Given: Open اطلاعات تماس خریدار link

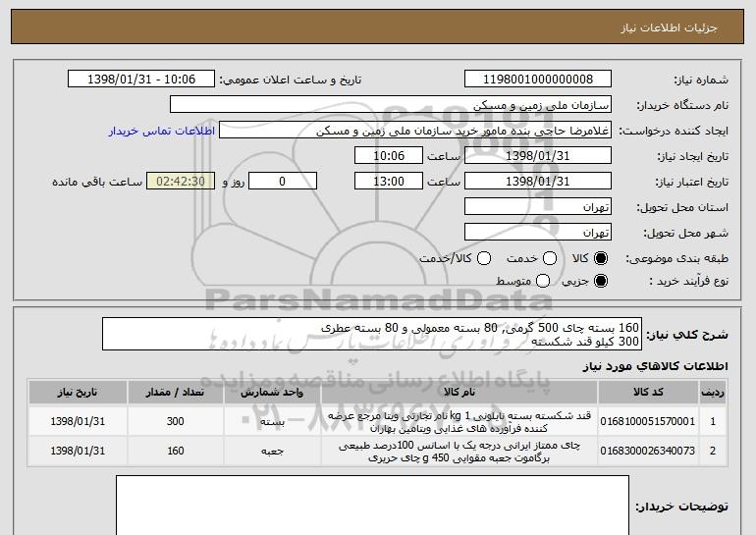Looking at the screenshot, I should click(162, 131).
